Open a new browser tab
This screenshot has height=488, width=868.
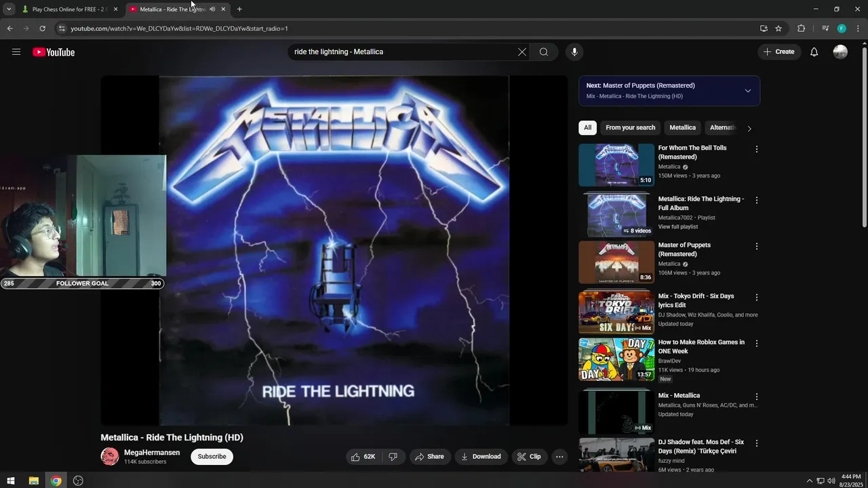click(239, 9)
